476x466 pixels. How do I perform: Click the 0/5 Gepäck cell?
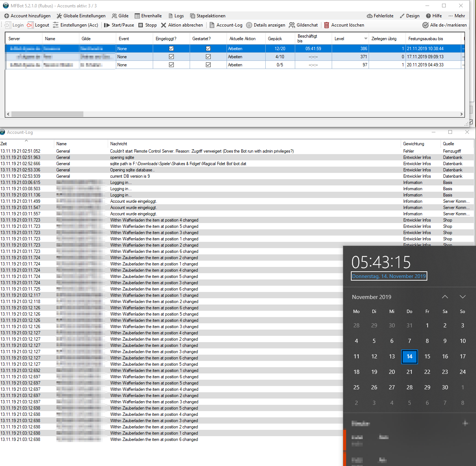click(x=280, y=65)
